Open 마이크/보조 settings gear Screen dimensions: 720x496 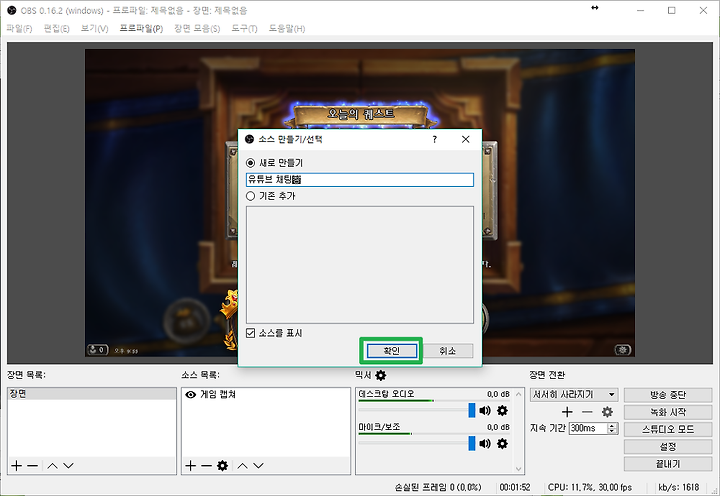[x=503, y=444]
